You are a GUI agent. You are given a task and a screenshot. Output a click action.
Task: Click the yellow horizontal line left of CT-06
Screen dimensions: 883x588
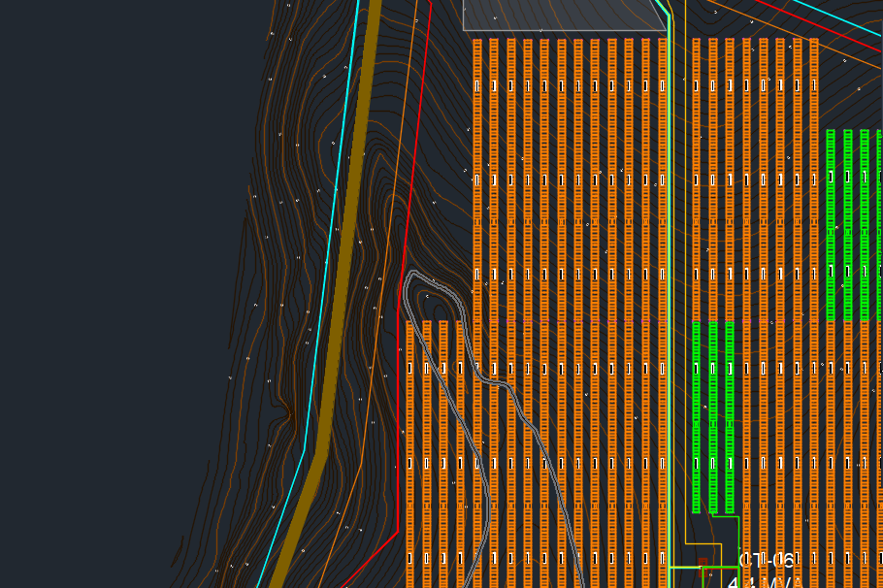[x=684, y=567]
